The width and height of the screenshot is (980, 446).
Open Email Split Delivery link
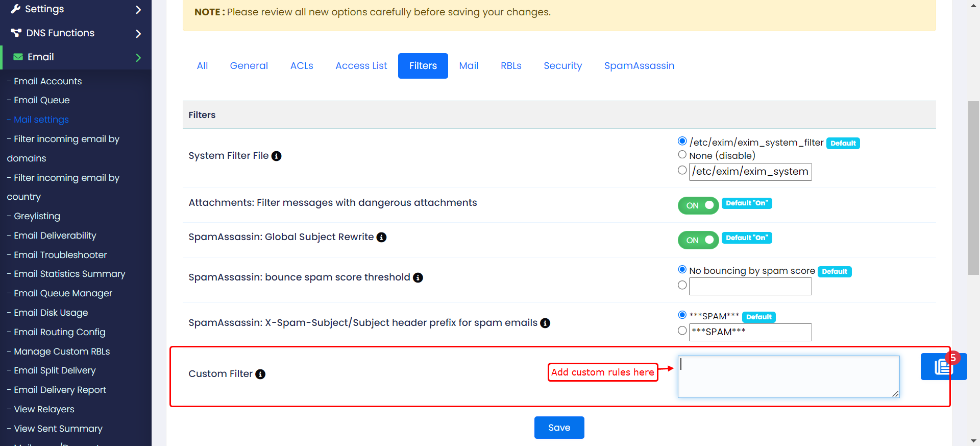(55, 370)
